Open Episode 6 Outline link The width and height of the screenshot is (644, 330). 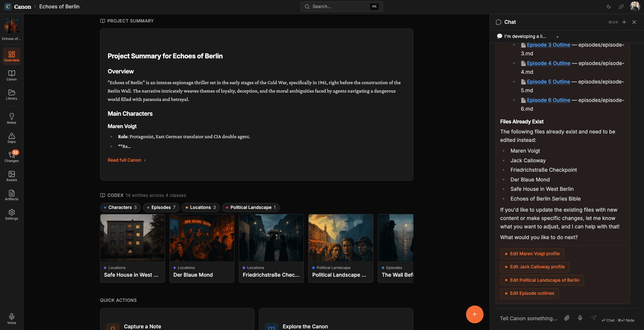(548, 100)
